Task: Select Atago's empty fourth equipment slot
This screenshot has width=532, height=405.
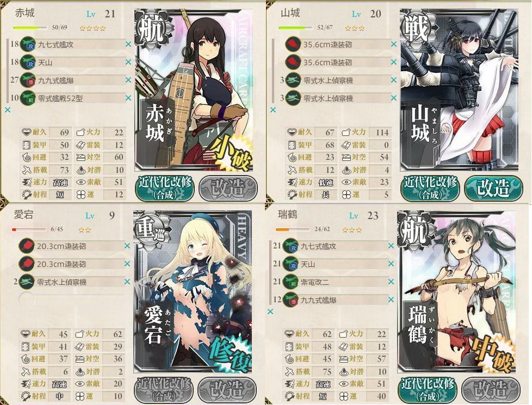Action: coord(72,300)
